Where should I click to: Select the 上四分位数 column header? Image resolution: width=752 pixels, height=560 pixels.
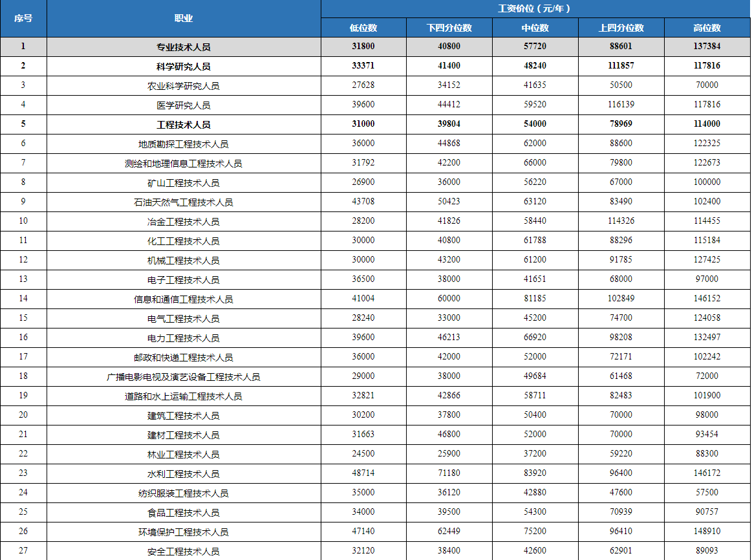(621, 28)
